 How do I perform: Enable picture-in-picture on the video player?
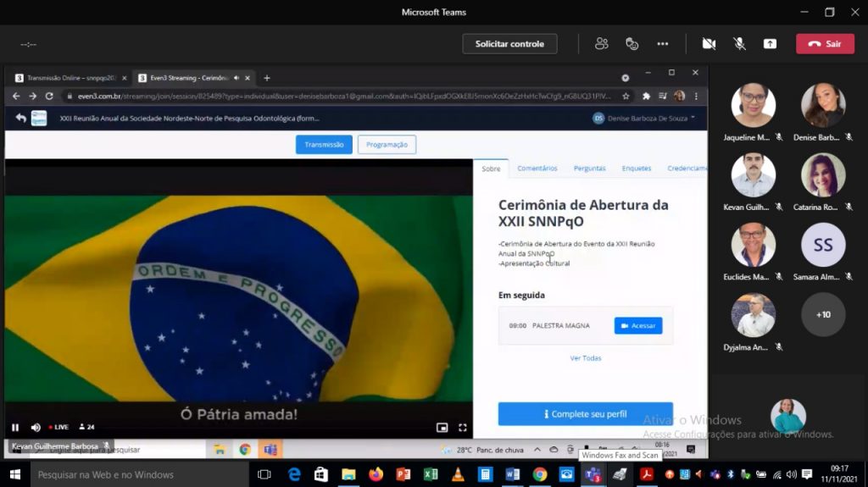click(x=442, y=427)
